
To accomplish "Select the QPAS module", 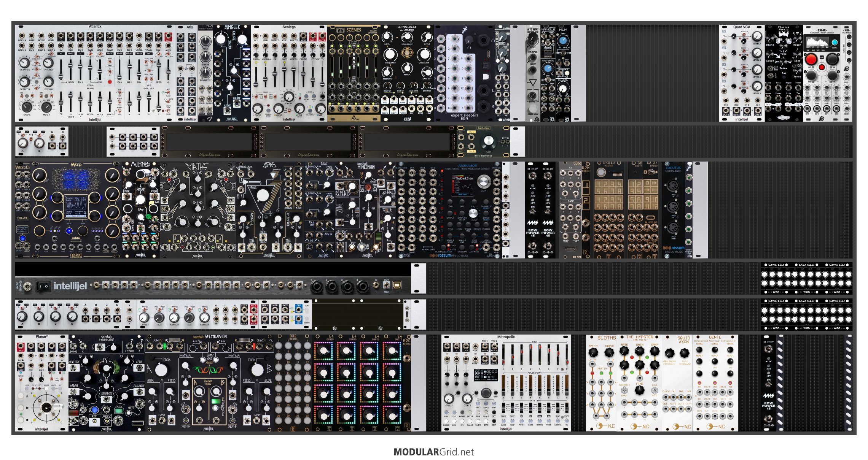I will [270, 210].
